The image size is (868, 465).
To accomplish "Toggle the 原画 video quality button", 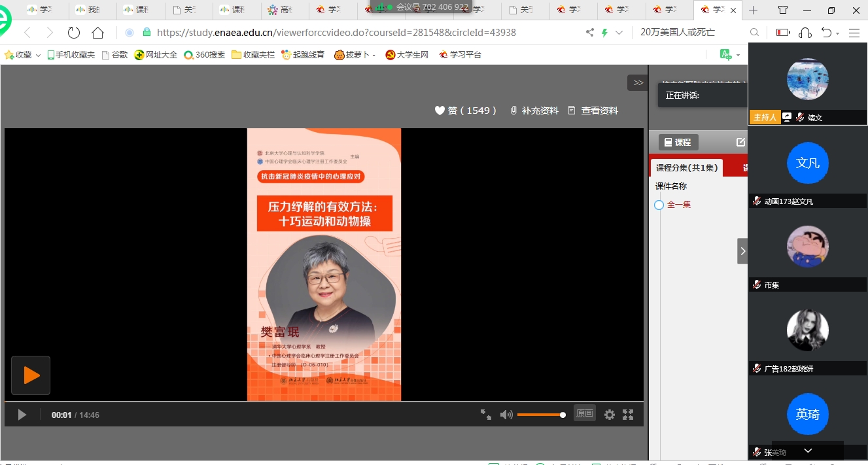I will tap(584, 413).
